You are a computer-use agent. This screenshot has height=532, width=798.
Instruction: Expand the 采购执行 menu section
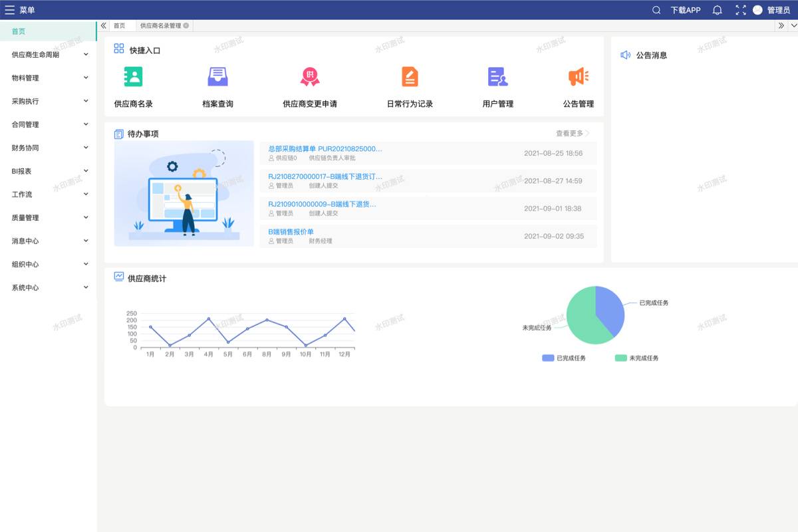[x=49, y=101]
